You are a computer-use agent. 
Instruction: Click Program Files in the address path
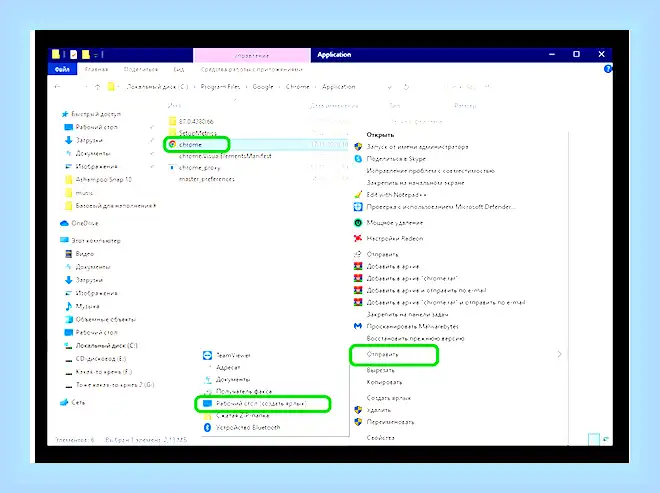click(220, 87)
